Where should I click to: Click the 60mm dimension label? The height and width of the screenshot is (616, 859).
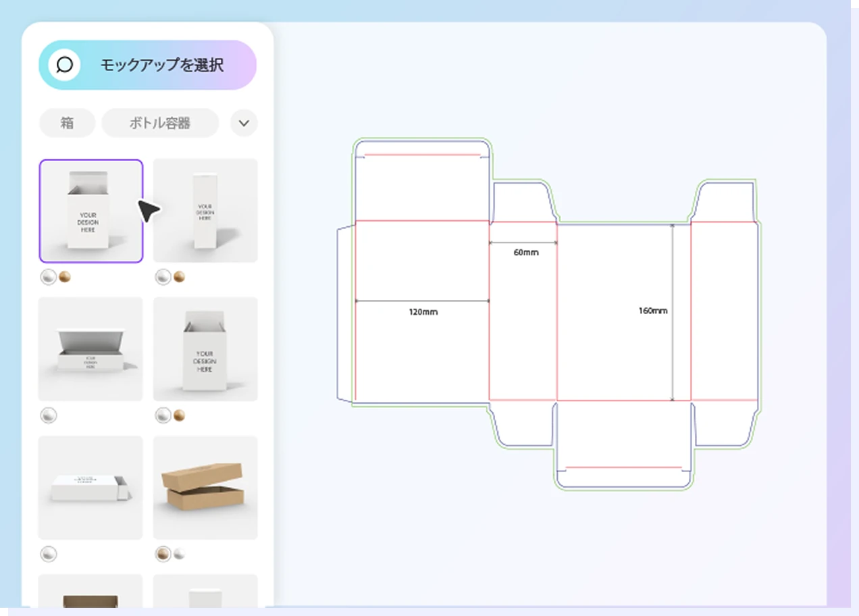(526, 253)
